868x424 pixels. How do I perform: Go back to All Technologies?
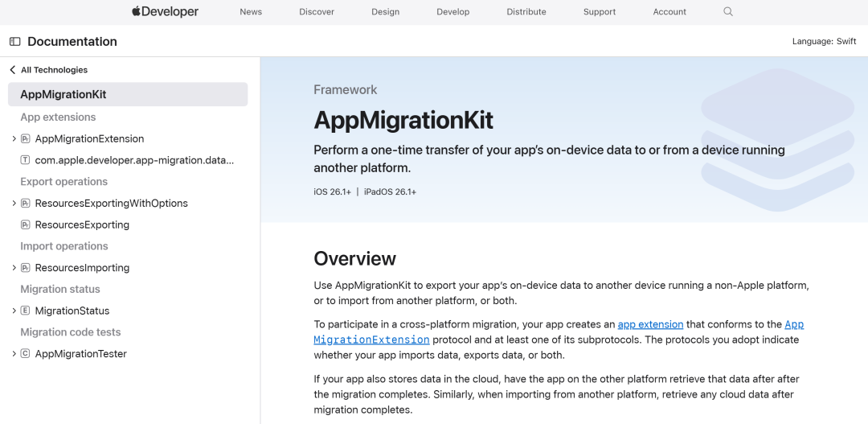click(48, 70)
